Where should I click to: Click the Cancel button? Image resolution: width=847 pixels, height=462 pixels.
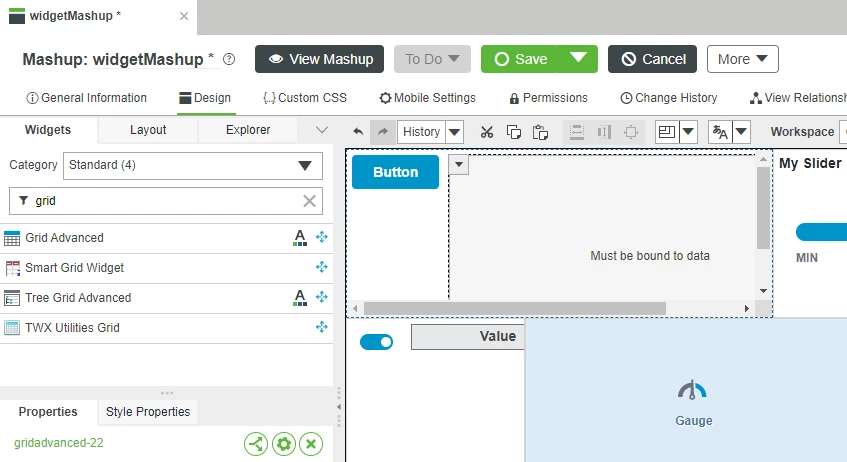pyautogui.click(x=653, y=59)
